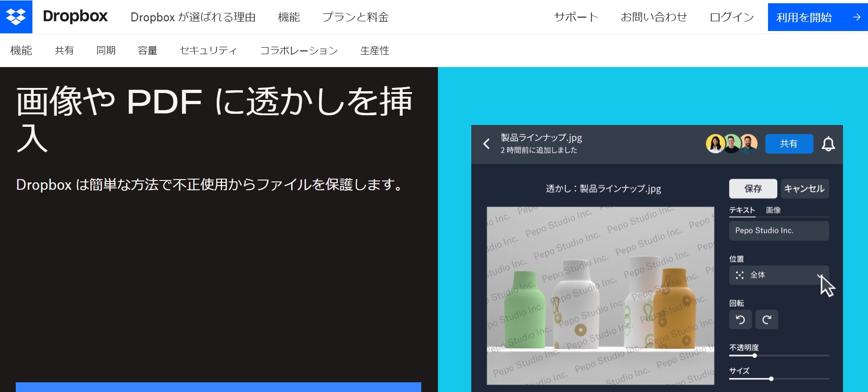Open プランと料金 page

click(x=356, y=17)
